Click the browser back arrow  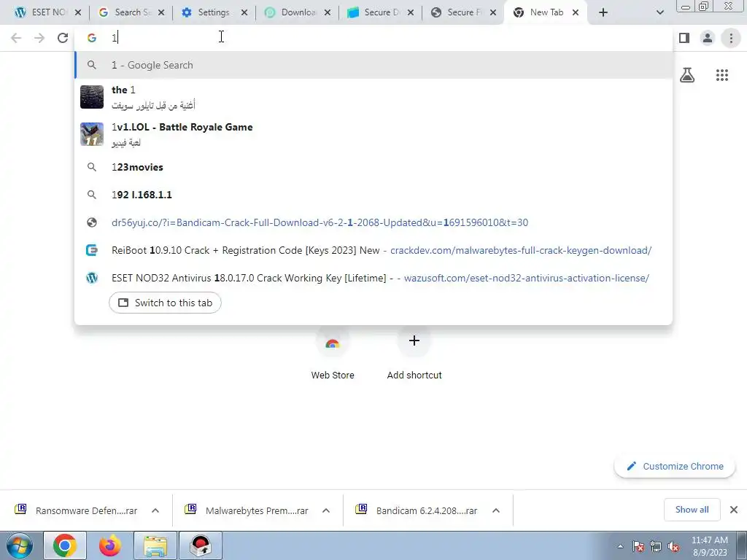[16, 38]
